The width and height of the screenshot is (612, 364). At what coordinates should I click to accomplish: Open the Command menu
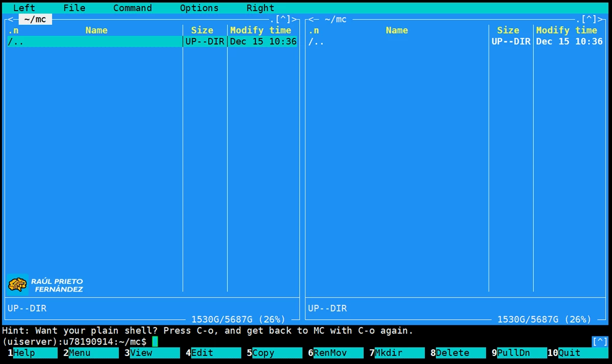133,8
